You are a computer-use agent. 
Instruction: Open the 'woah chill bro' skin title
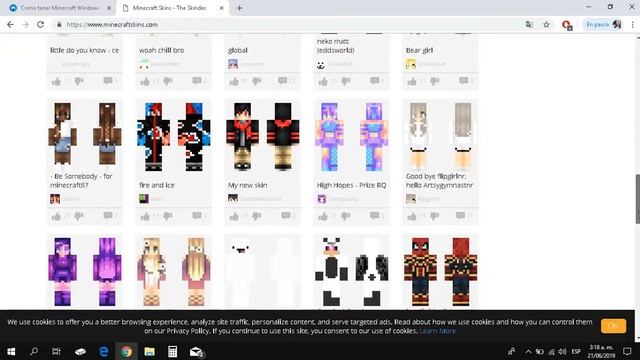pyautogui.click(x=162, y=50)
